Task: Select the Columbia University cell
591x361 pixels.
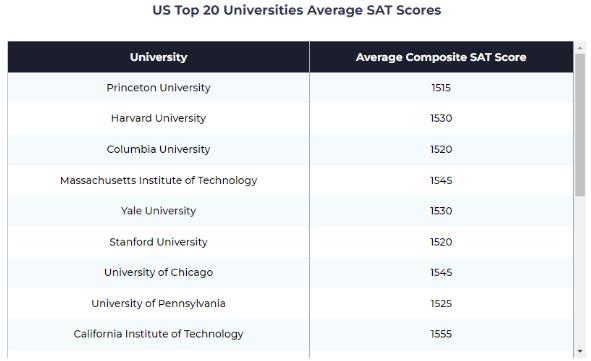Action: tap(158, 149)
